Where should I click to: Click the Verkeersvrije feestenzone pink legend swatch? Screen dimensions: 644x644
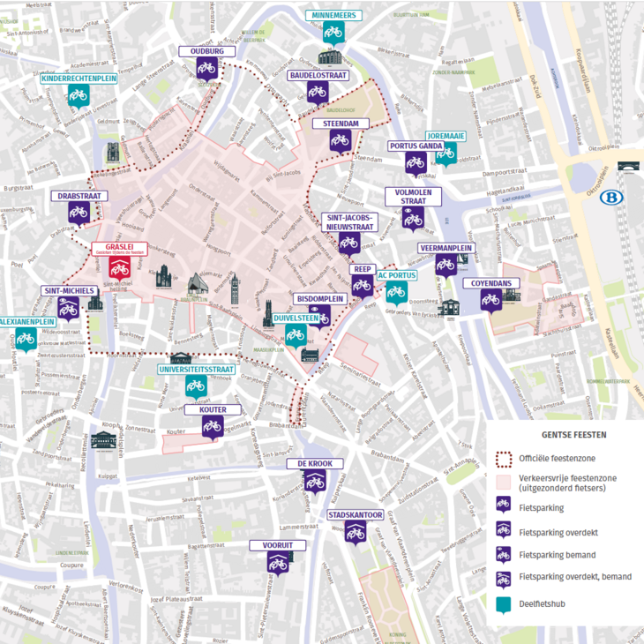(503, 483)
